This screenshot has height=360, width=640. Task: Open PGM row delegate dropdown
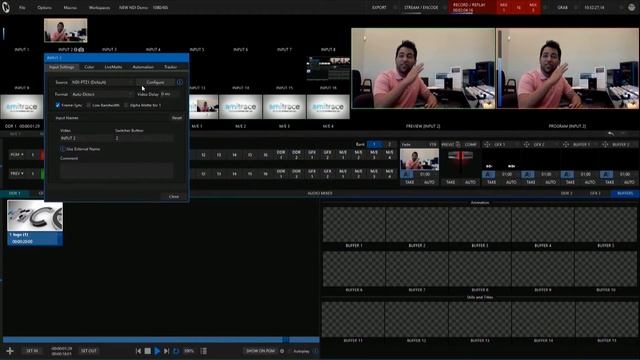17,155
